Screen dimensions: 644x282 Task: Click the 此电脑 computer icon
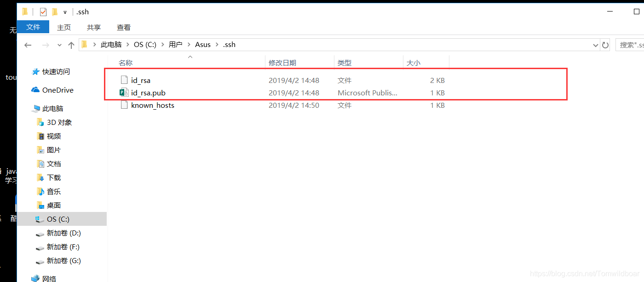pos(35,109)
